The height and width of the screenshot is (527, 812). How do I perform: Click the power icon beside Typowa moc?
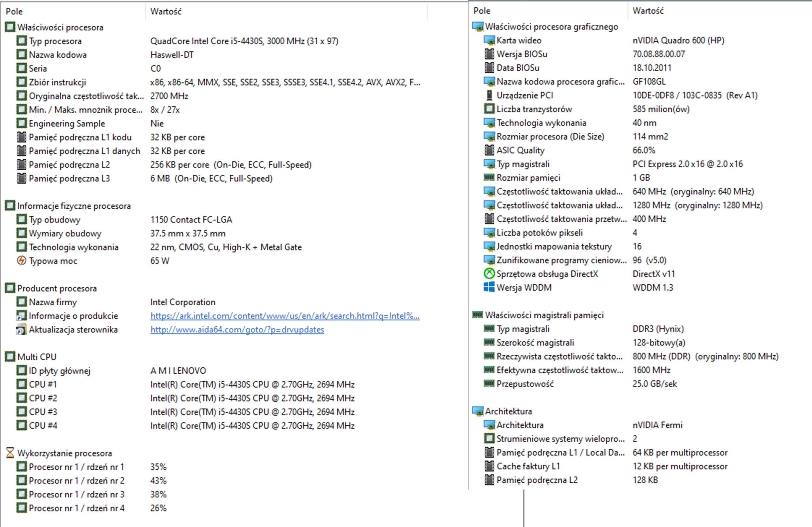(22, 261)
